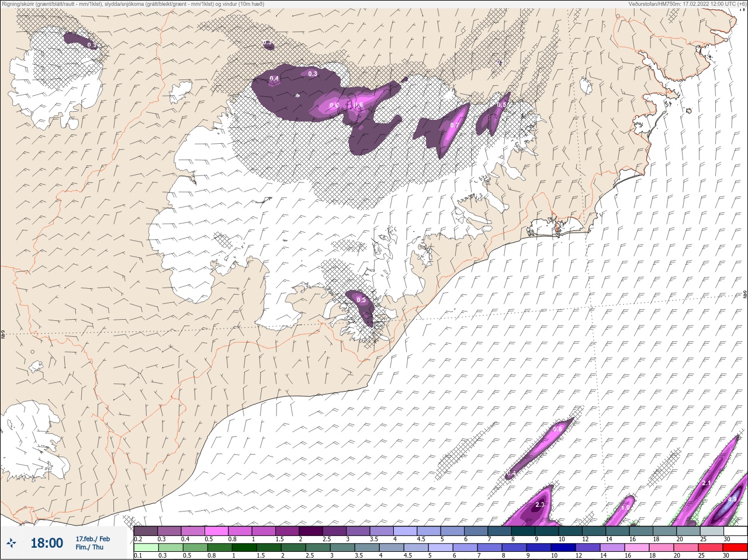Pick rain-scale swatch between 0.1 and 0.3

point(146,548)
